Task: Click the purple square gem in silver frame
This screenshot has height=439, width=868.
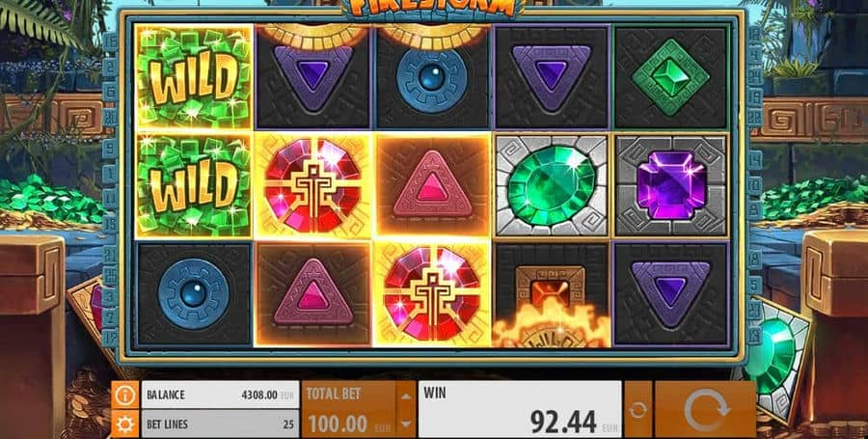Action: [671, 185]
